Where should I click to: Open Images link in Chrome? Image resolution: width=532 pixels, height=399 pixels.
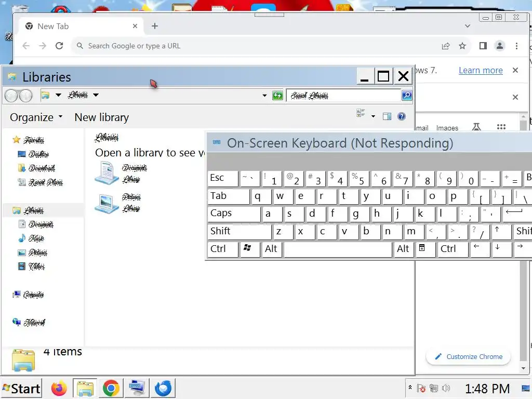click(447, 128)
